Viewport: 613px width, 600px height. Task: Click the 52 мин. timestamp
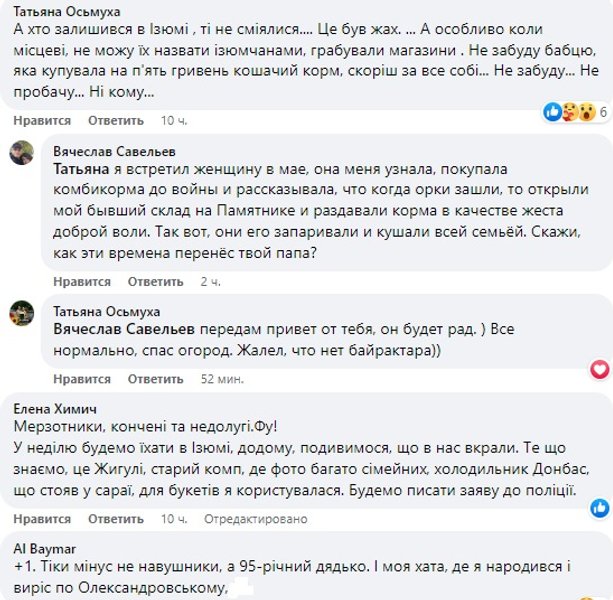[222, 380]
